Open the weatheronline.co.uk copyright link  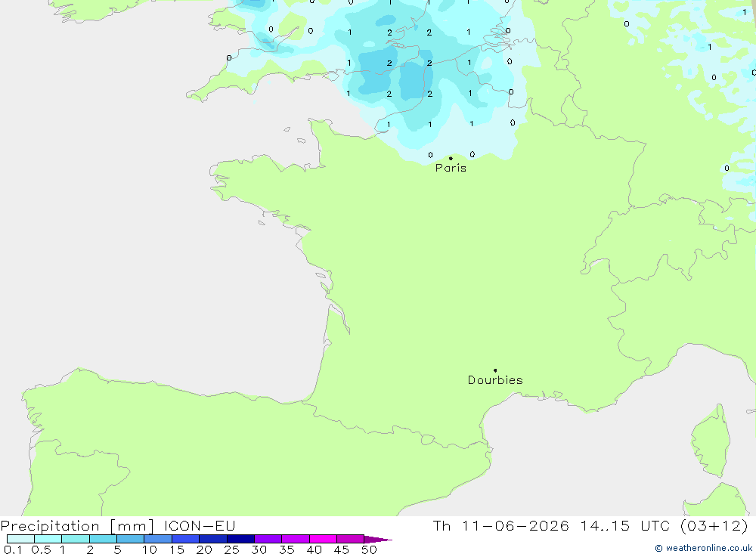pos(703,548)
